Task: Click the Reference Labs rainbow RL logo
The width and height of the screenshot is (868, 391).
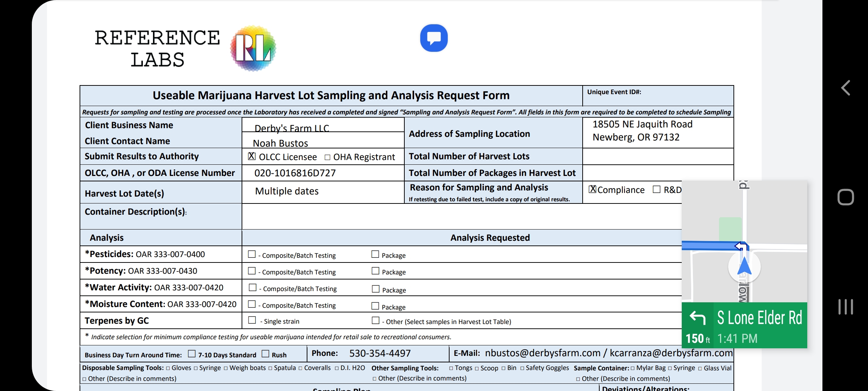Action: point(253,48)
